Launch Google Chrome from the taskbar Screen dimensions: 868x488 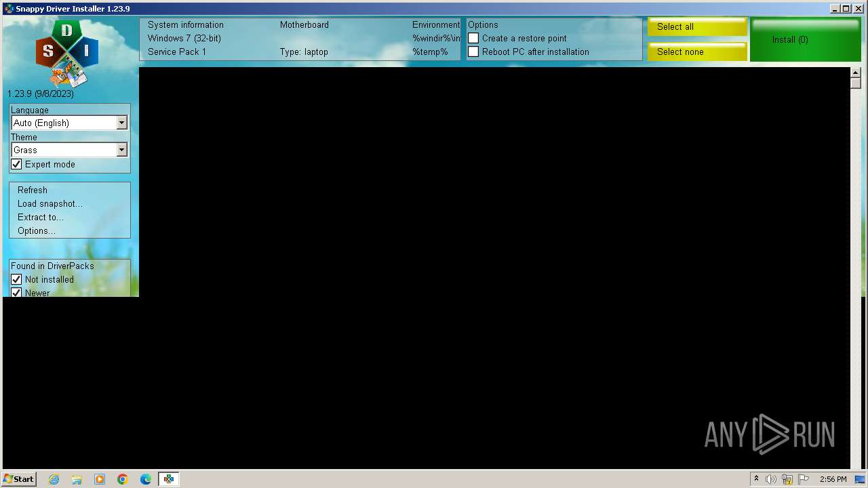(x=123, y=479)
